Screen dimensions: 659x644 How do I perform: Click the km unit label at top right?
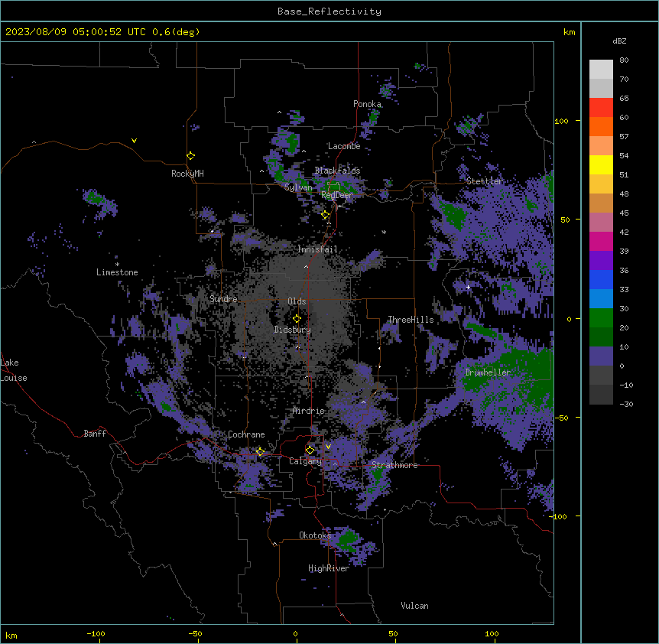point(570,32)
